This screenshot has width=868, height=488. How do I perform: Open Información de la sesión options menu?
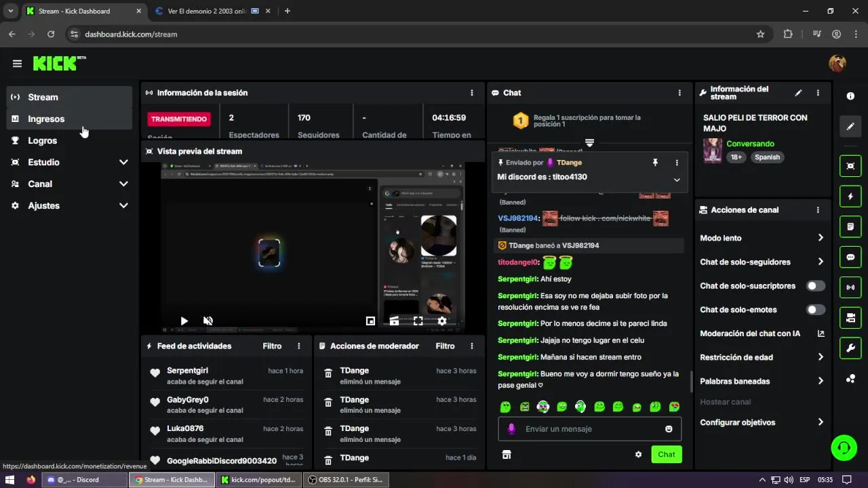[x=472, y=93]
